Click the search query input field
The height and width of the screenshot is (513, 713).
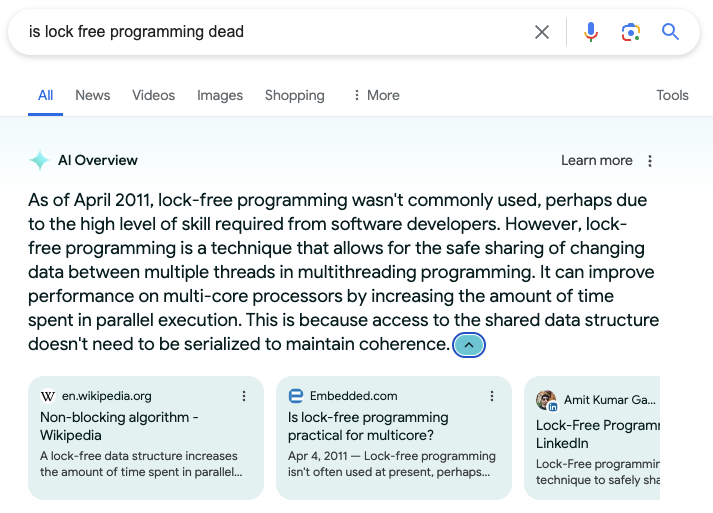270,32
